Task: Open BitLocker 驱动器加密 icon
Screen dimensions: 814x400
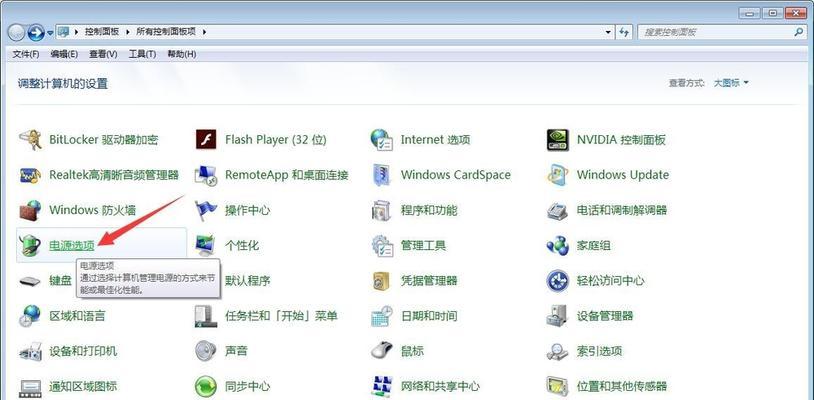Action: click(30, 140)
